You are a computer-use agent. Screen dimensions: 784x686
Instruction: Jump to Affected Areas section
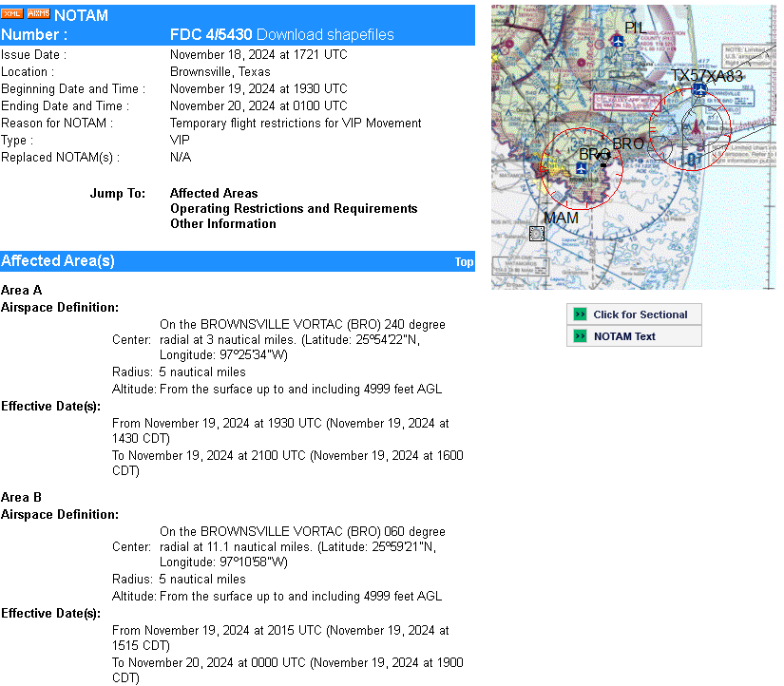point(214,193)
